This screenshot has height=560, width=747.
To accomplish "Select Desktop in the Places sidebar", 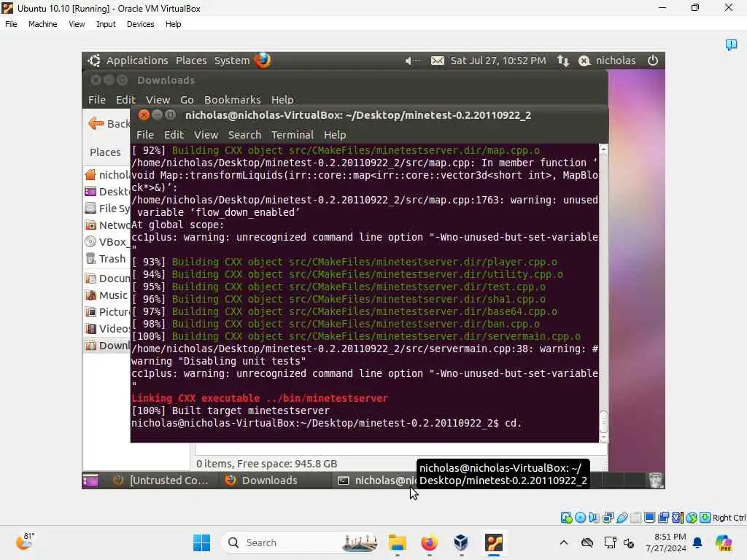I will click(x=107, y=192).
